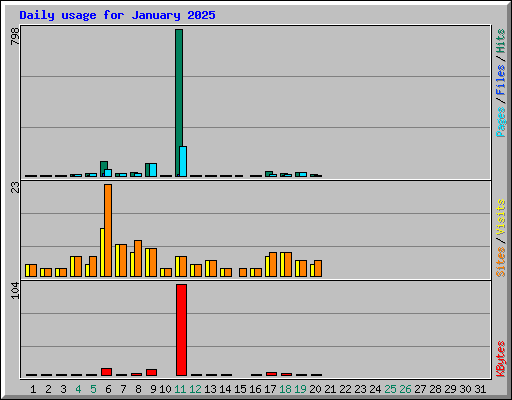Click the tallest orange Sites bar on day 6
This screenshot has width=512, height=400.
tap(108, 230)
